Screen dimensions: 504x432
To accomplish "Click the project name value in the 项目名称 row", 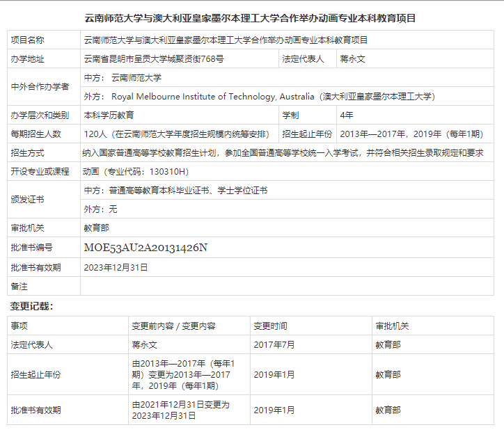I will click(226, 40).
